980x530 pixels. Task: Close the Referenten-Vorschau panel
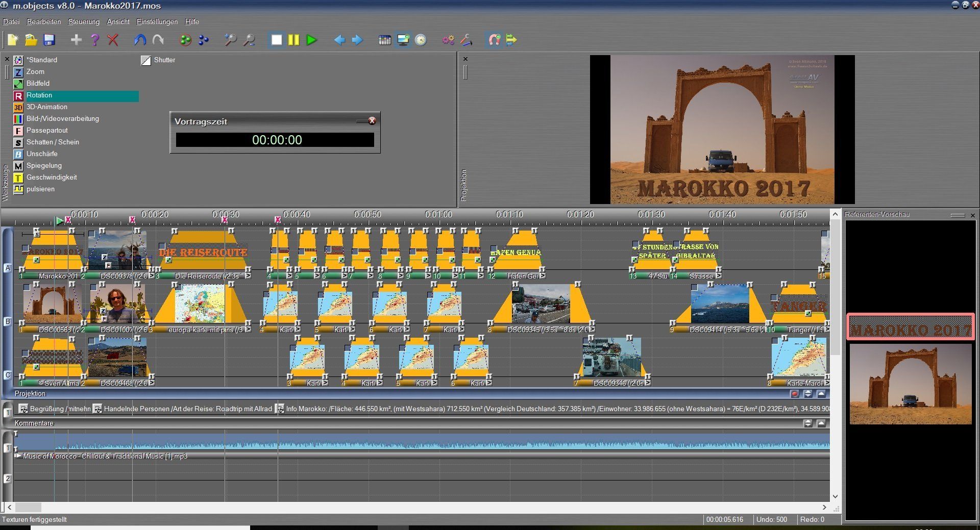click(972, 215)
